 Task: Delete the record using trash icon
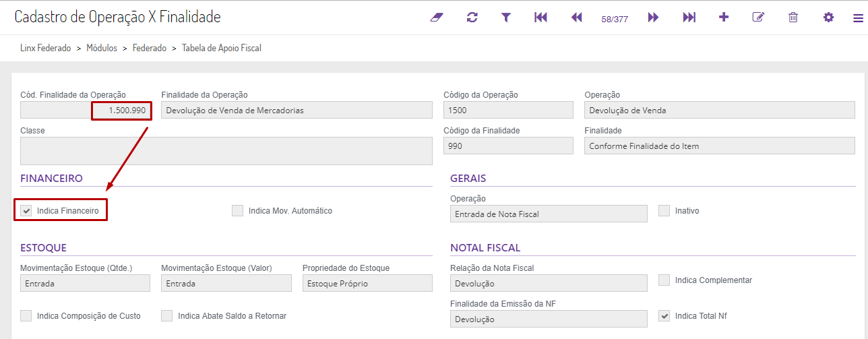click(793, 18)
